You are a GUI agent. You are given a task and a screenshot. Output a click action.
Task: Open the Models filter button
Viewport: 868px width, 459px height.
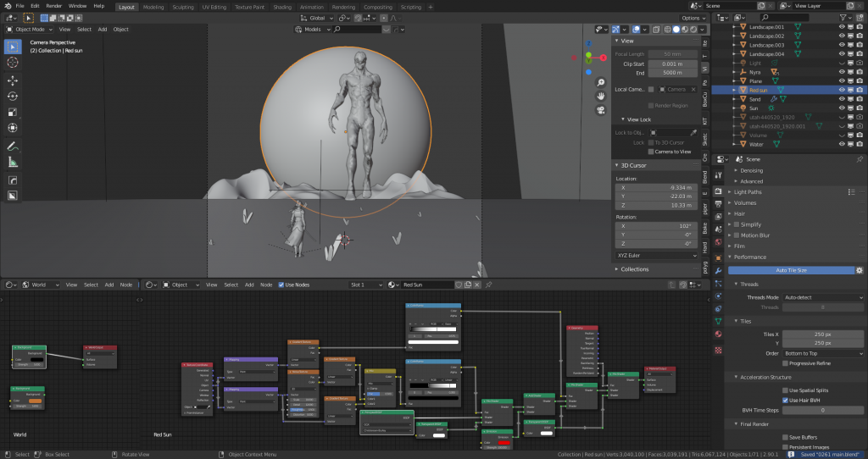312,30
